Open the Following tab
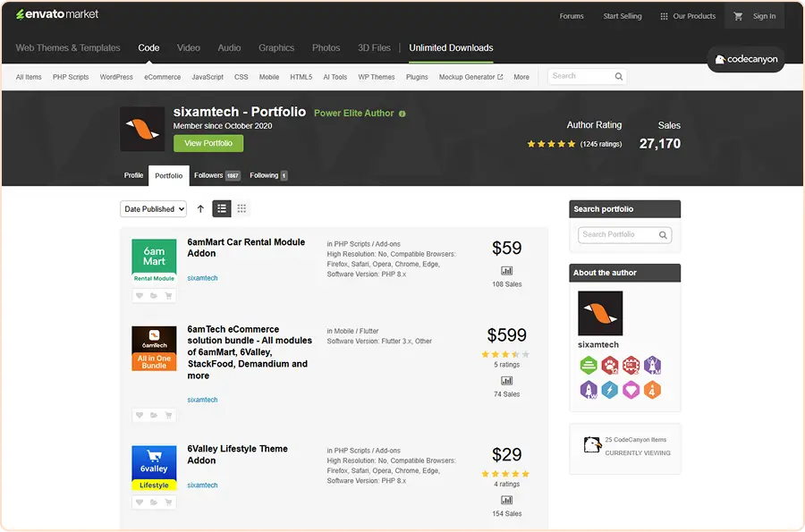805x532 pixels. point(268,175)
